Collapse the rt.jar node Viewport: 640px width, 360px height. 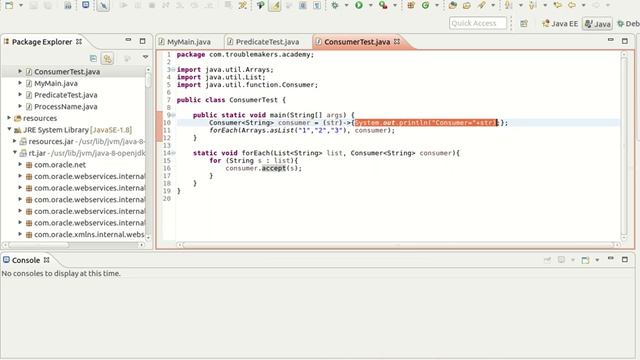(15, 153)
